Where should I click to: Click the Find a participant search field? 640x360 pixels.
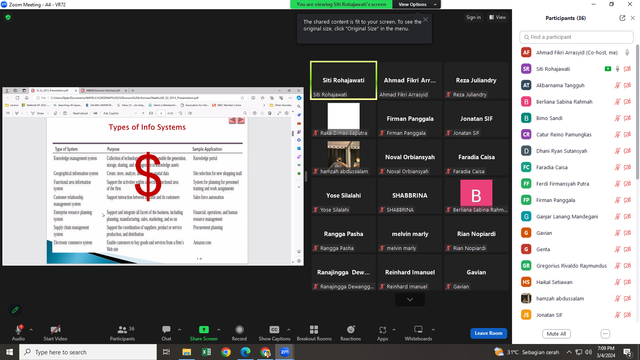[576, 37]
